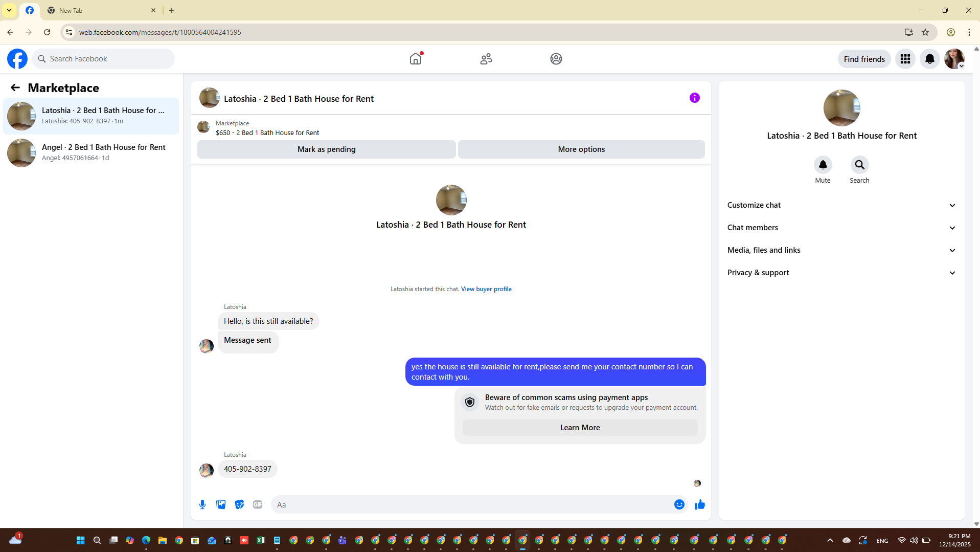This screenshot has width=980, height=552.
Task: Click the 'Hello, is this still available?' message
Action: (268, 321)
